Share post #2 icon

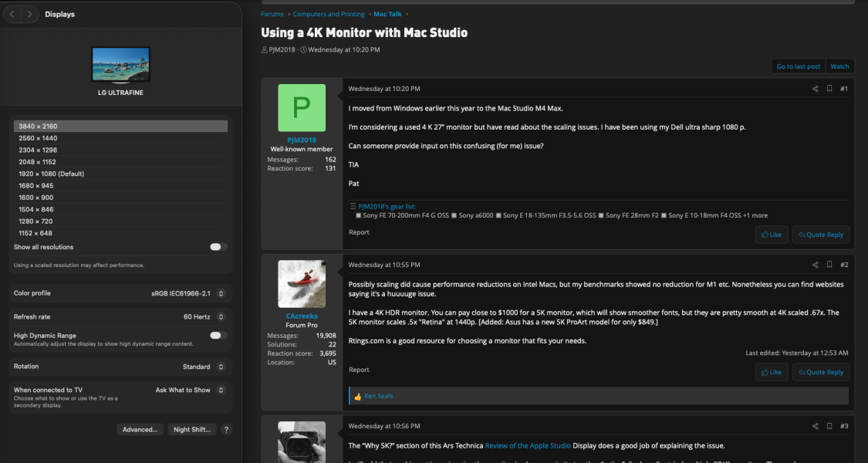click(815, 265)
